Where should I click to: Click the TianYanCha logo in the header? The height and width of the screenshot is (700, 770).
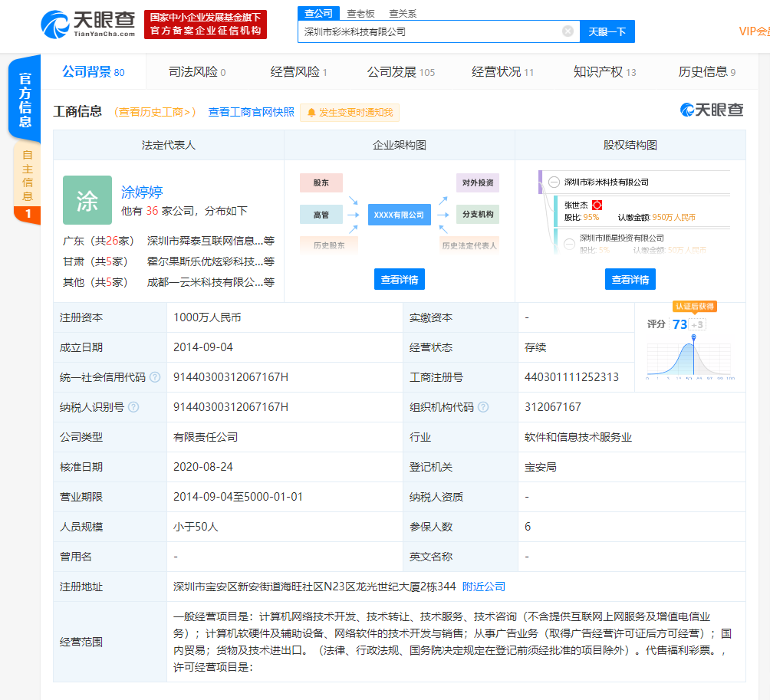pos(88,24)
